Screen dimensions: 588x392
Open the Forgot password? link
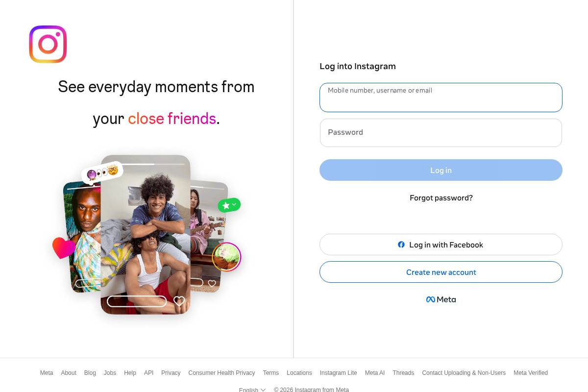(x=441, y=198)
